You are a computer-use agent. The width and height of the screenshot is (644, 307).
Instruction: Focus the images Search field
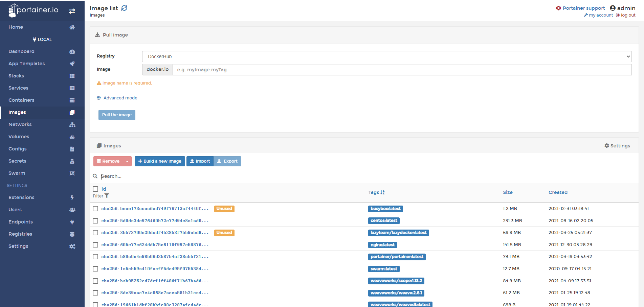click(x=368, y=176)
